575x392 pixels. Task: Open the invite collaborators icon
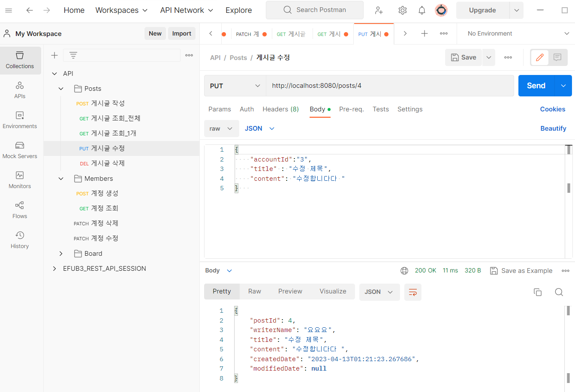[379, 10]
